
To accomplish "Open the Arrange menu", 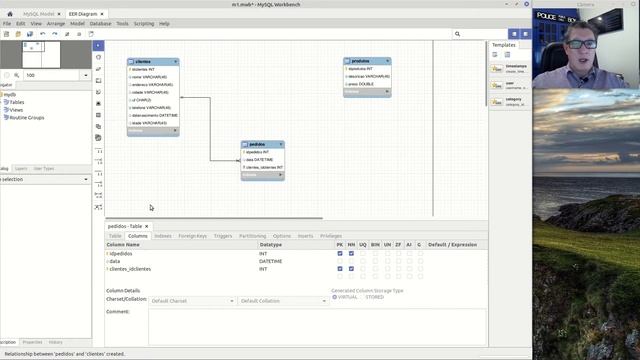I will pyautogui.click(x=56, y=24).
